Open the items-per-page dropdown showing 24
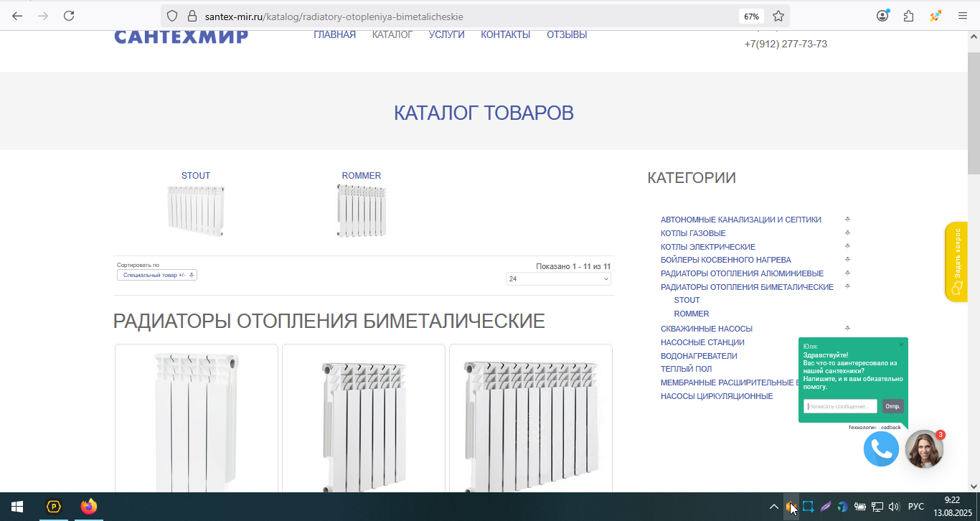980x521 pixels. pos(558,278)
